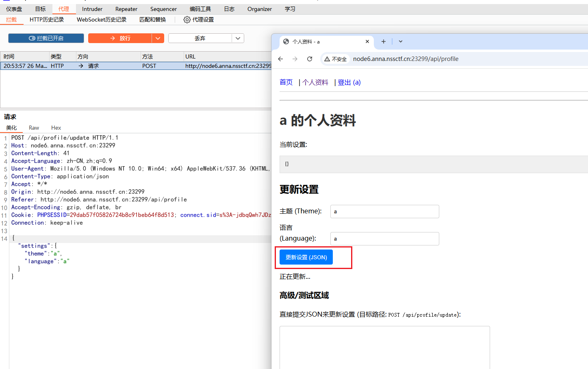The height and width of the screenshot is (369, 588).
Task: Open the browser tab search chevron
Action: pyautogui.click(x=400, y=41)
